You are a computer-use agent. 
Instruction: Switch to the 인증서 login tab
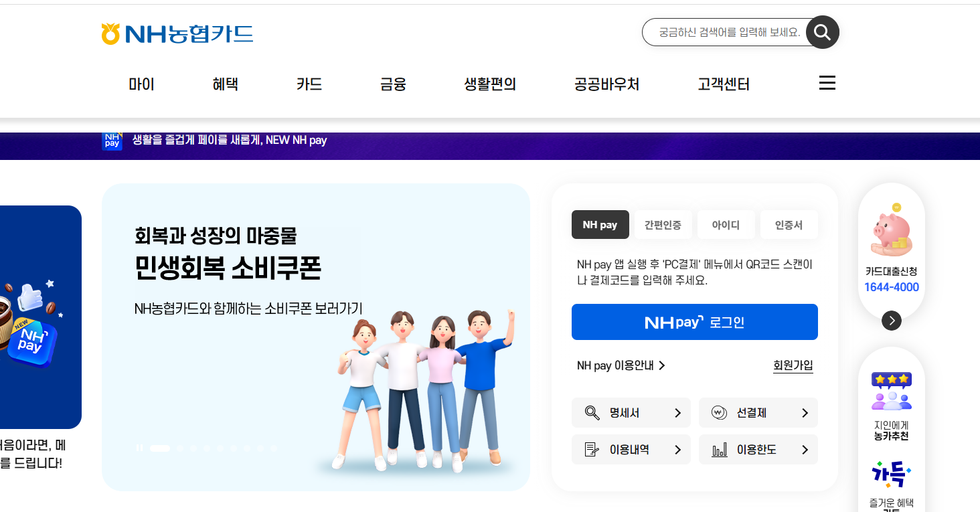coord(789,225)
